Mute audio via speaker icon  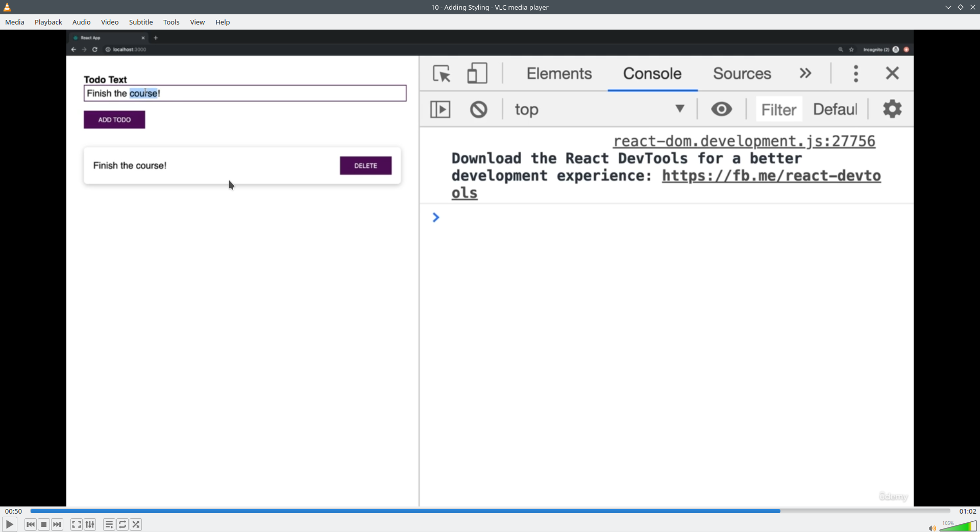[x=932, y=528]
